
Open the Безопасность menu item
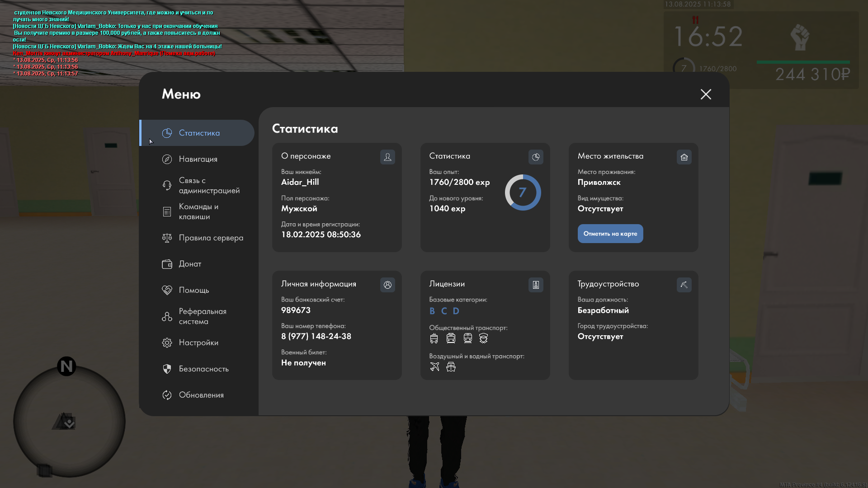[x=203, y=369]
